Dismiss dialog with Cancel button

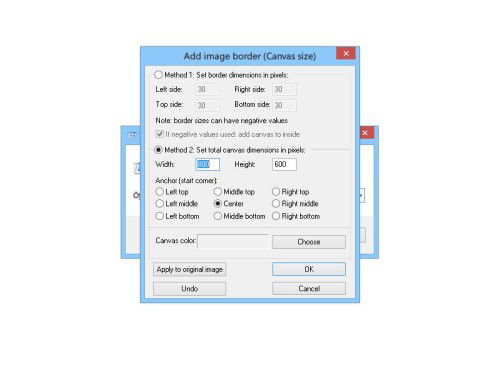click(309, 289)
